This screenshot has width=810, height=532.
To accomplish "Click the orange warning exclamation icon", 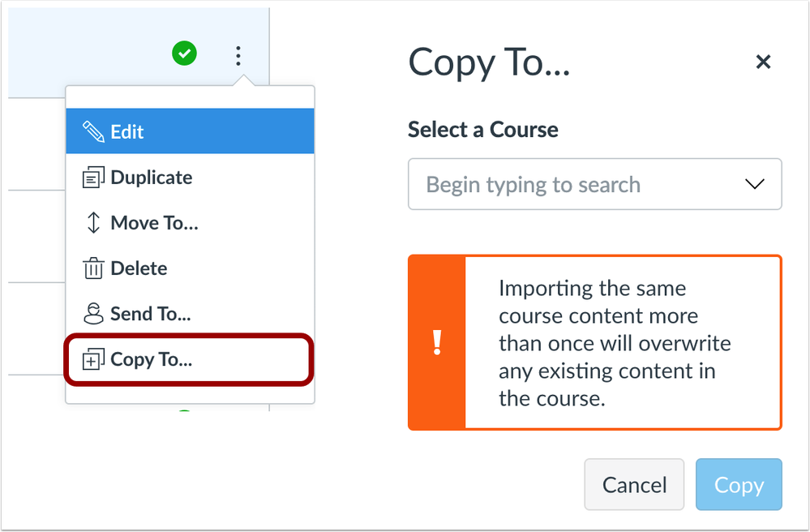I will pos(437,342).
